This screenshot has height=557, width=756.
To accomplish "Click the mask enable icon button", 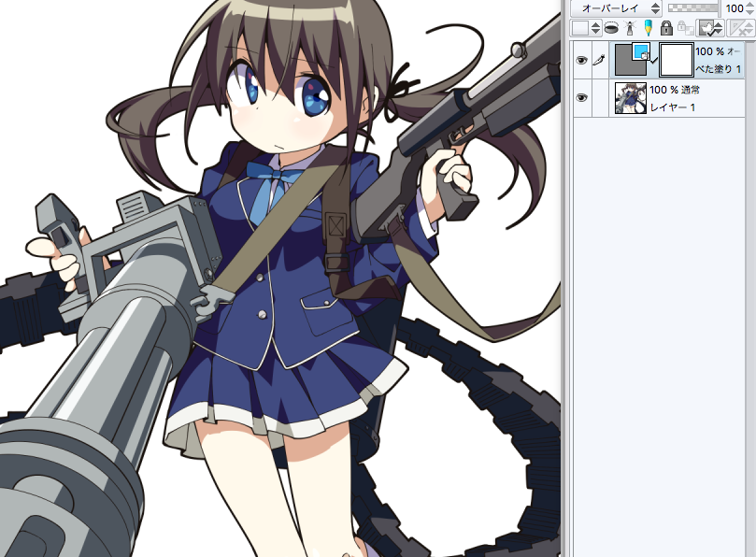I will [x=710, y=28].
